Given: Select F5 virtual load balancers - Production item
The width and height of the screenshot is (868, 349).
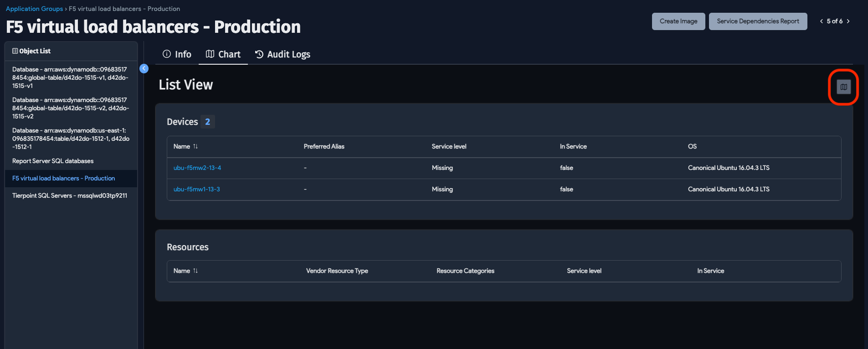Looking at the screenshot, I should tap(63, 178).
